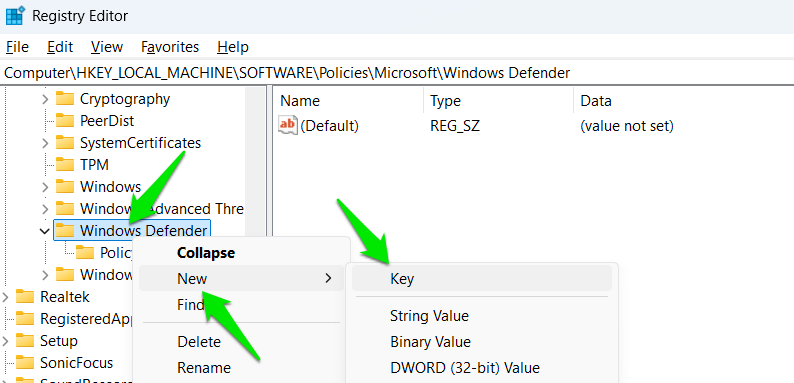The width and height of the screenshot is (794, 383).
Task: Select the SystemCertificates folder icon
Action: click(x=65, y=142)
